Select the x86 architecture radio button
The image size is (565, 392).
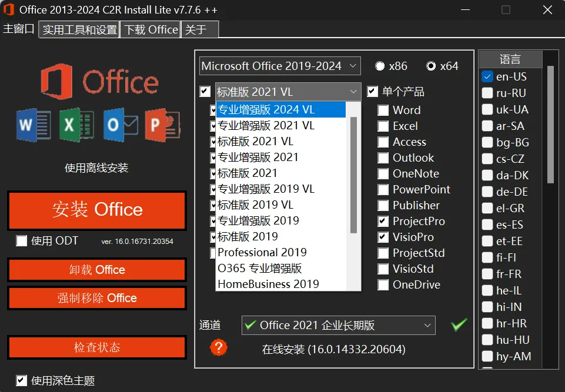pyautogui.click(x=380, y=66)
